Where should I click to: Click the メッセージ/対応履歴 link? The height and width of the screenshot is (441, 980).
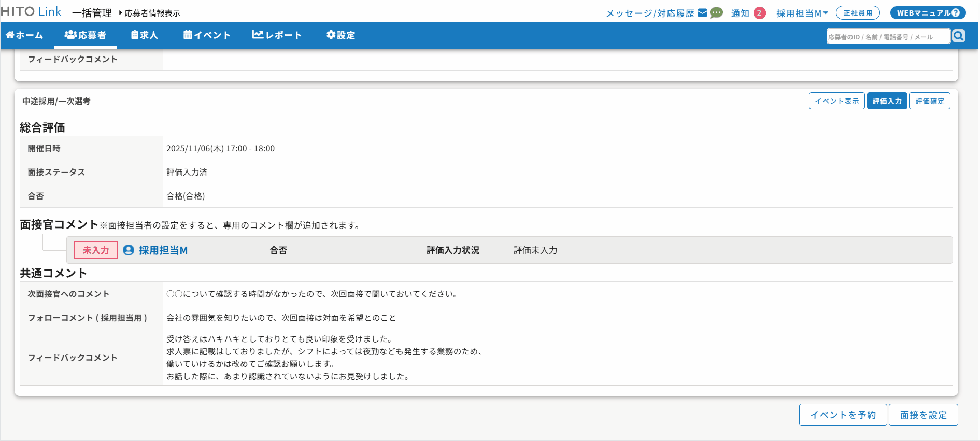point(650,13)
